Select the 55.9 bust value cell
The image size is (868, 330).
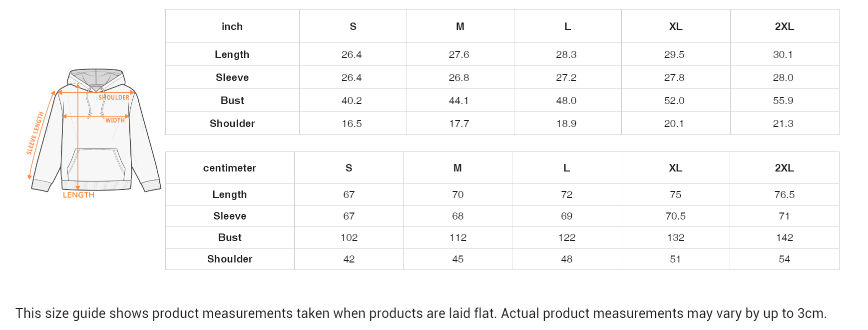pos(783,100)
